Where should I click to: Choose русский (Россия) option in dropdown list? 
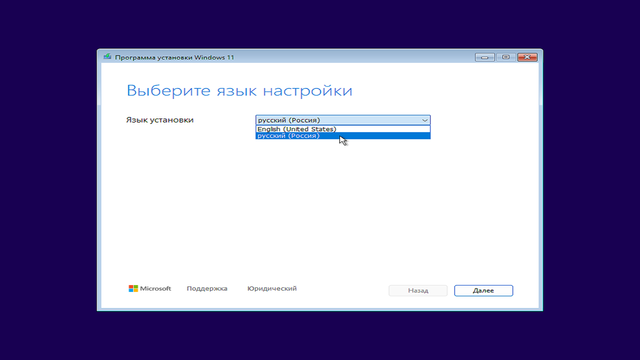point(343,136)
